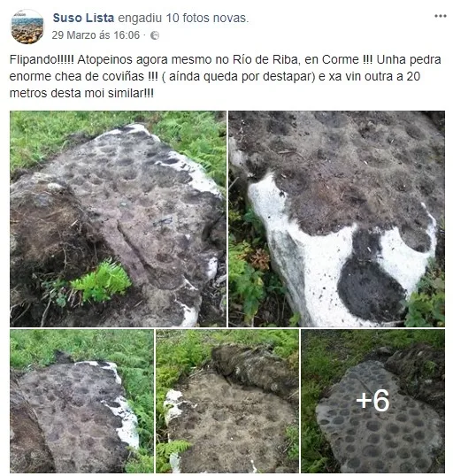Click the +6 overlay to see more photos

pos(372,401)
